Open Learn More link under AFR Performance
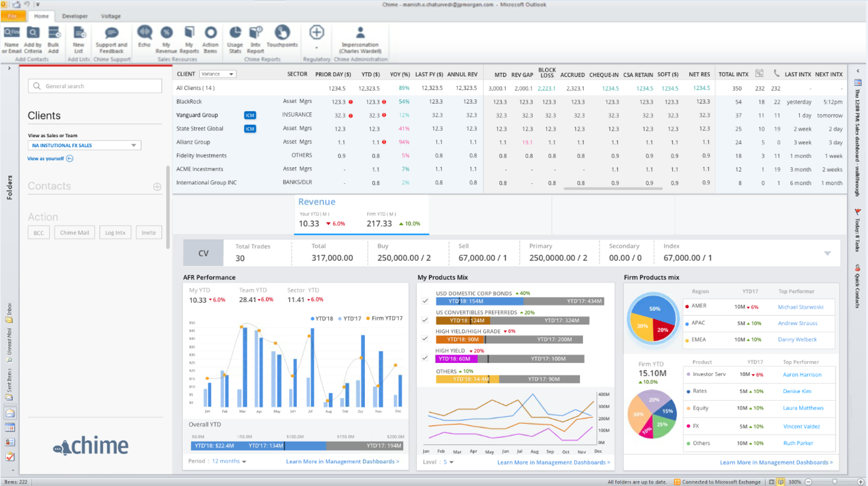 [x=342, y=461]
